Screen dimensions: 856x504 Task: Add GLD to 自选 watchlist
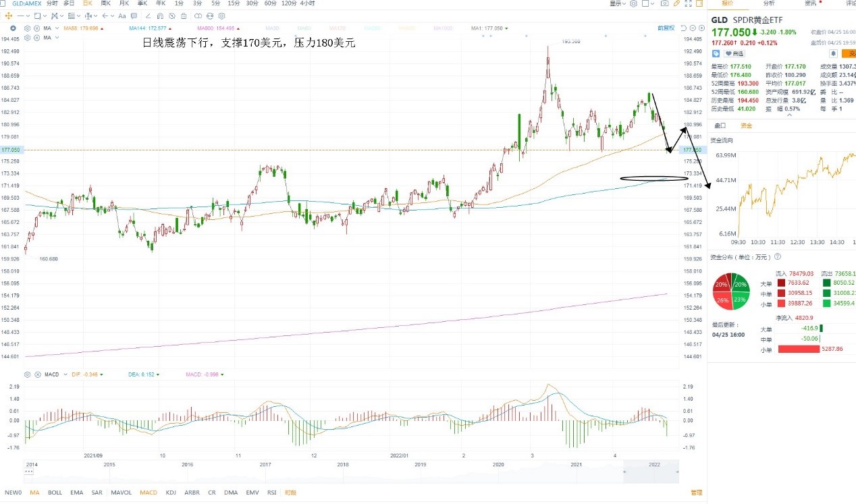click(734, 53)
